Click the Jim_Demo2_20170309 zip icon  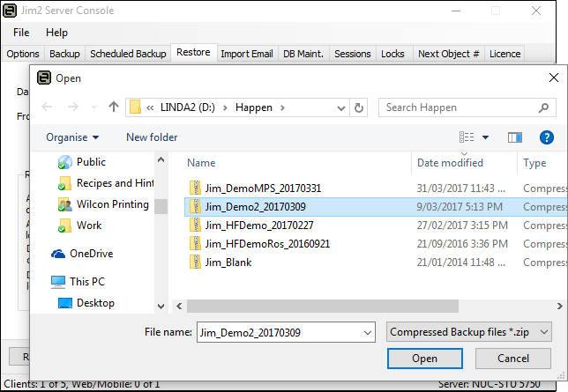195,206
